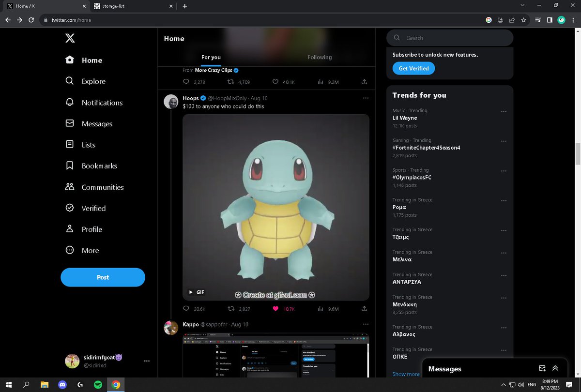Open options for Τζειμς trend

tap(504, 230)
